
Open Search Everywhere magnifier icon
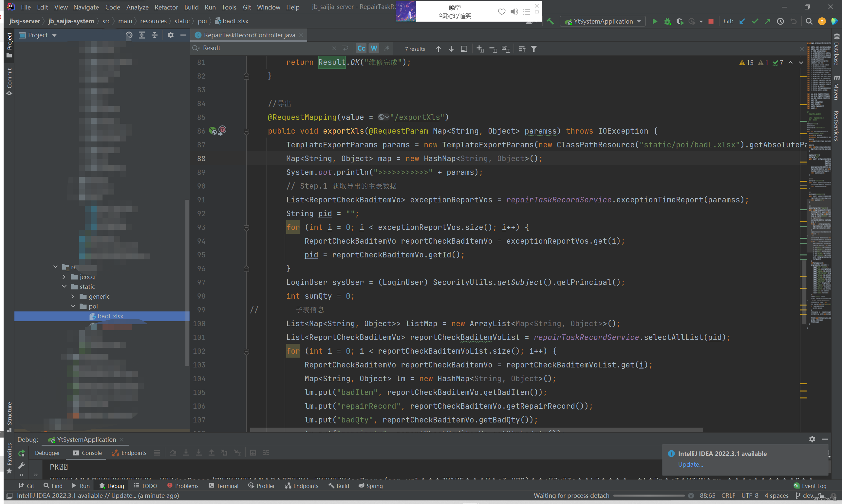[x=809, y=21]
